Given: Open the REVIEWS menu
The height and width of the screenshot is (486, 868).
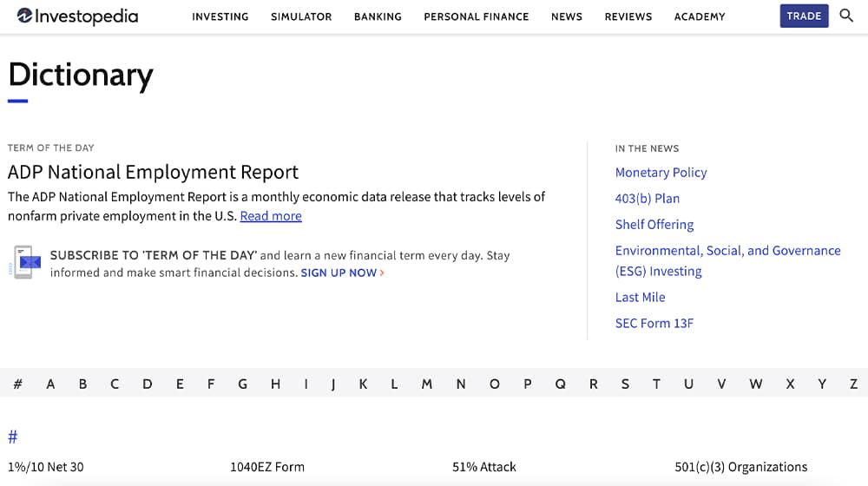Looking at the screenshot, I should point(628,16).
